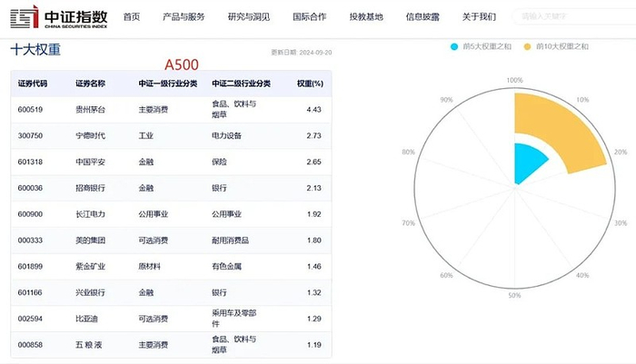The width and height of the screenshot is (636, 364).
Task: Select the 600036 security code
Action: coord(30,188)
